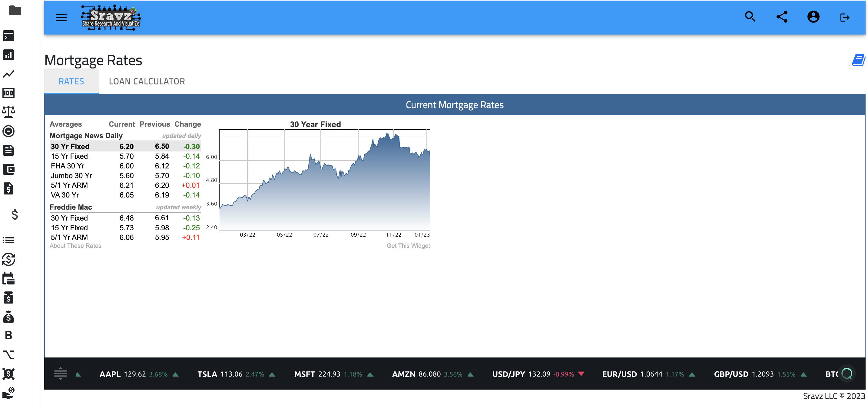868x412 pixels.
Task: Open the TSLA ticker quote
Action: click(236, 374)
